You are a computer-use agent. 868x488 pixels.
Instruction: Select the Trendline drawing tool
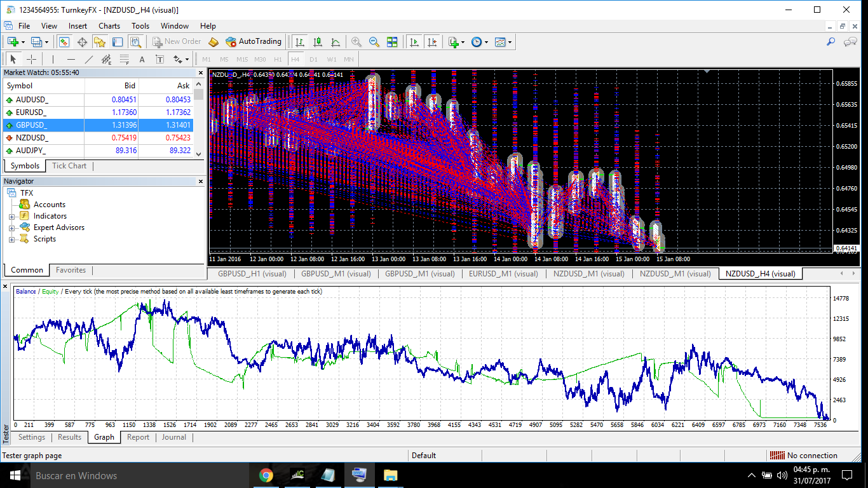[x=88, y=59]
